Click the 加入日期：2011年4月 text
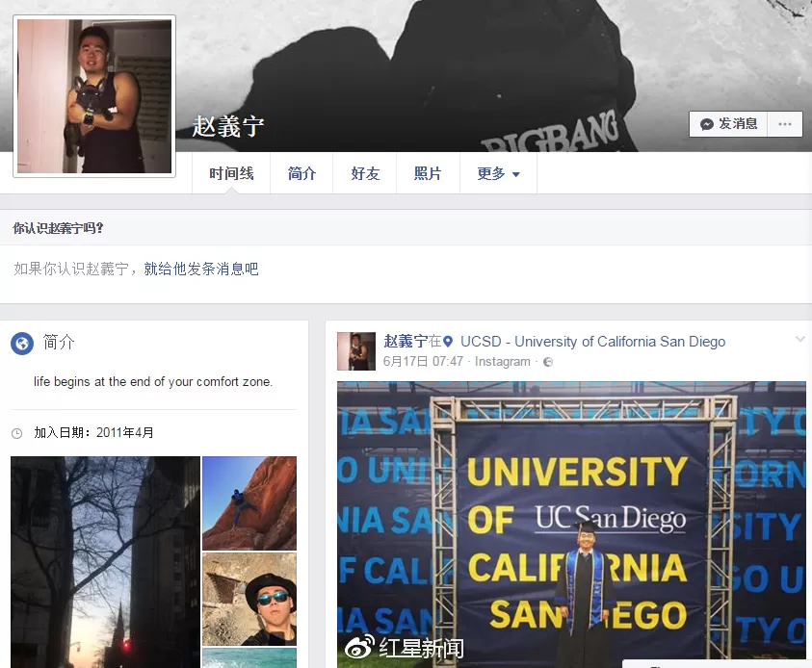The width and height of the screenshot is (812, 668). 93,433
